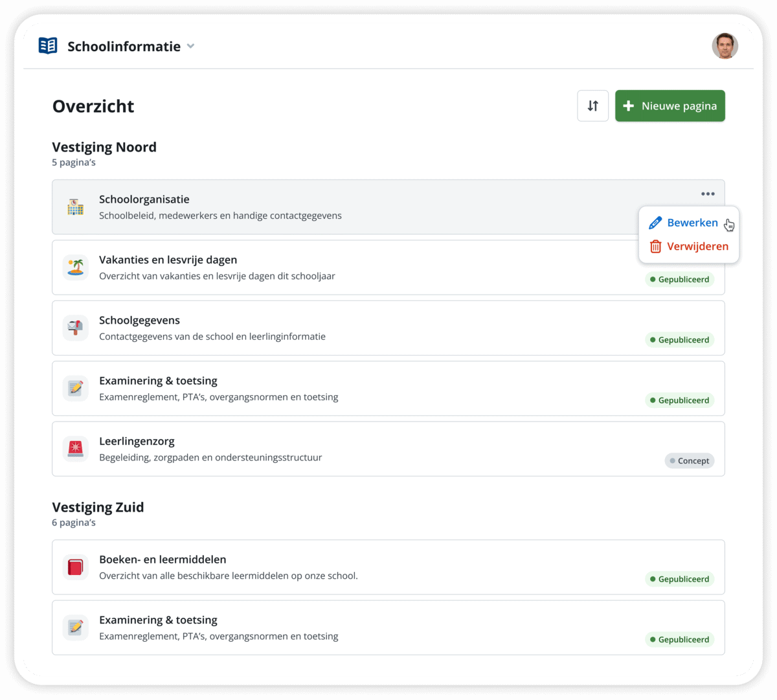Open the Schoolinformatie dropdown chevron
The height and width of the screenshot is (700, 777).
190,46
